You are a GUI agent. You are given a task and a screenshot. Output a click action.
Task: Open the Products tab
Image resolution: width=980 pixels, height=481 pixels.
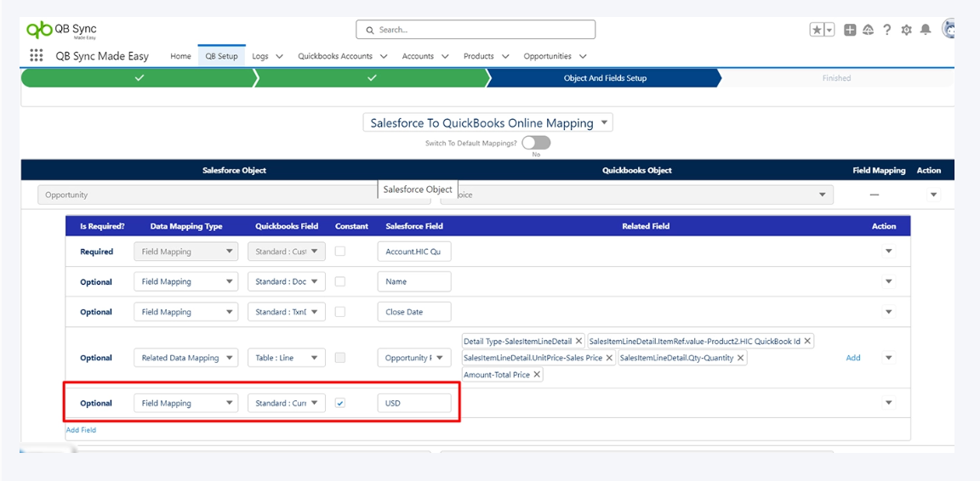479,56
